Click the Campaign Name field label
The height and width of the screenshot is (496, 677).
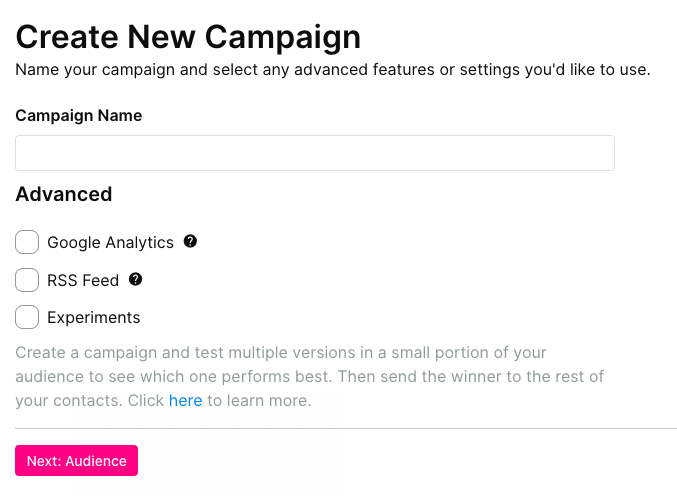(x=79, y=116)
